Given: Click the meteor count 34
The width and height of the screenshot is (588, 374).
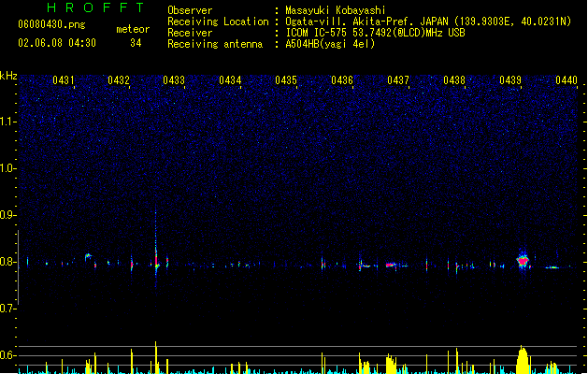Looking at the screenshot, I should click(x=136, y=43).
